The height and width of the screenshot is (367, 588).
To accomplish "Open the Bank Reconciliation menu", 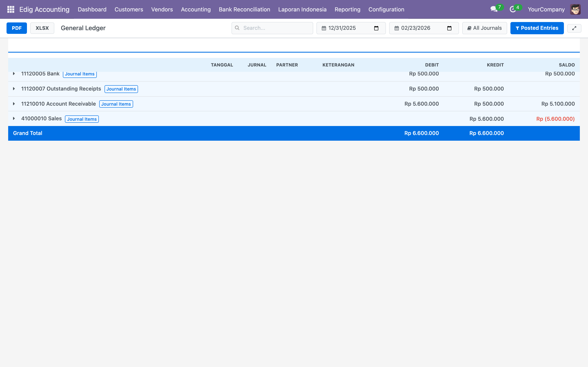I will point(244,9).
